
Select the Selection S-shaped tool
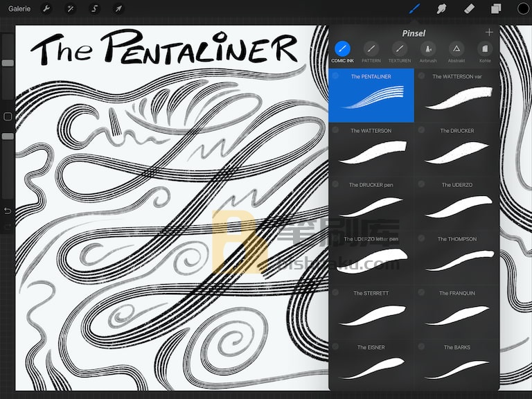pos(94,8)
